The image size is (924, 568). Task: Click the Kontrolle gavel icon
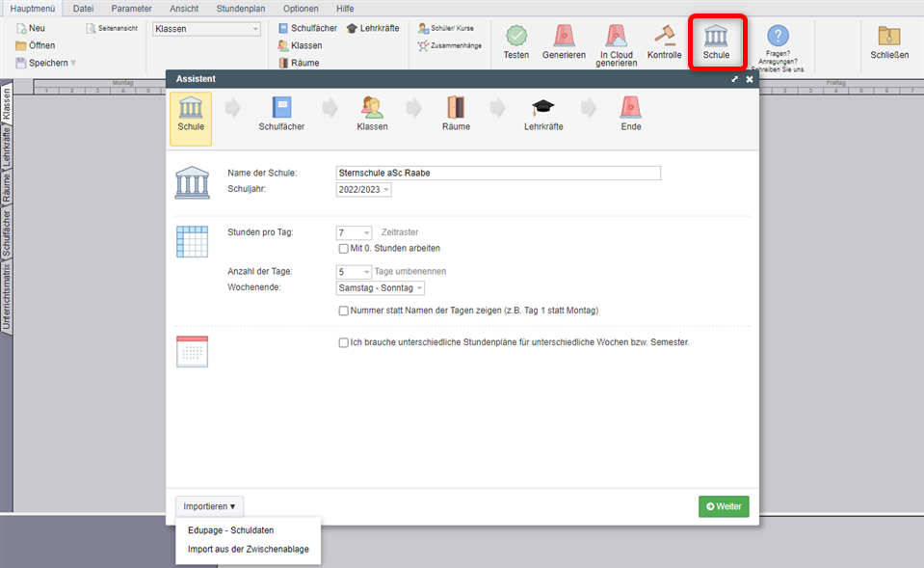point(664,36)
